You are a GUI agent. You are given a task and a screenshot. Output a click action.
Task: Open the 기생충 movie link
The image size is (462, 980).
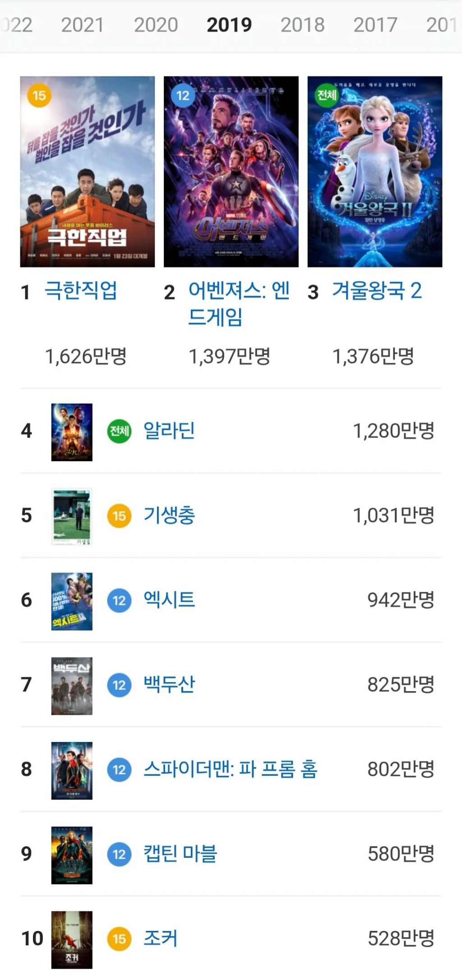coord(169,515)
